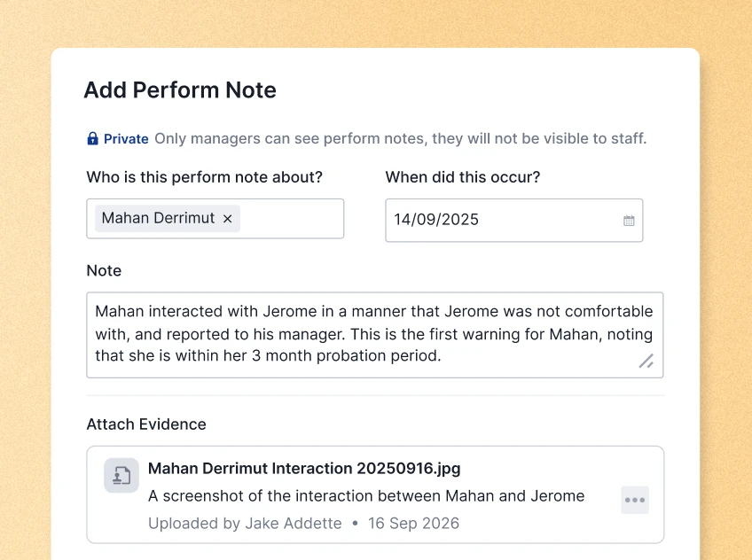The height and width of the screenshot is (560, 752).
Task: Select the attachment description about Mahan and Jerome
Action: [366, 495]
